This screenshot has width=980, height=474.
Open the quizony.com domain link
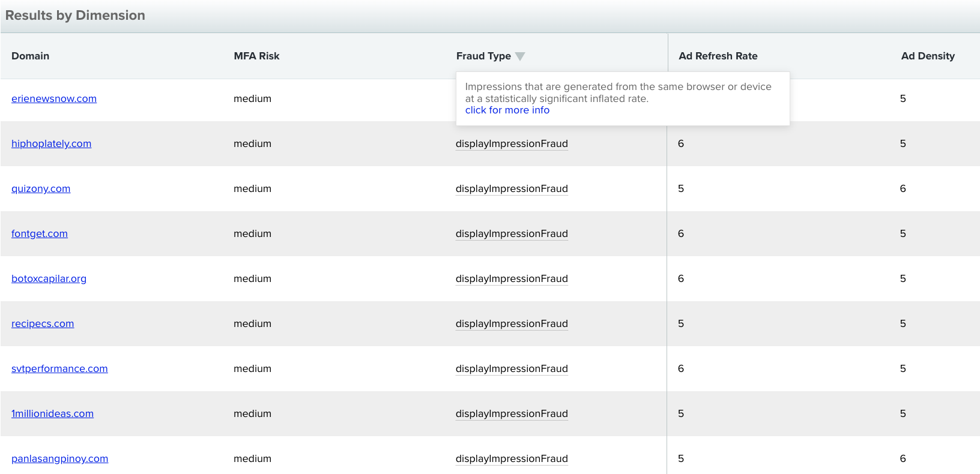pos(41,188)
